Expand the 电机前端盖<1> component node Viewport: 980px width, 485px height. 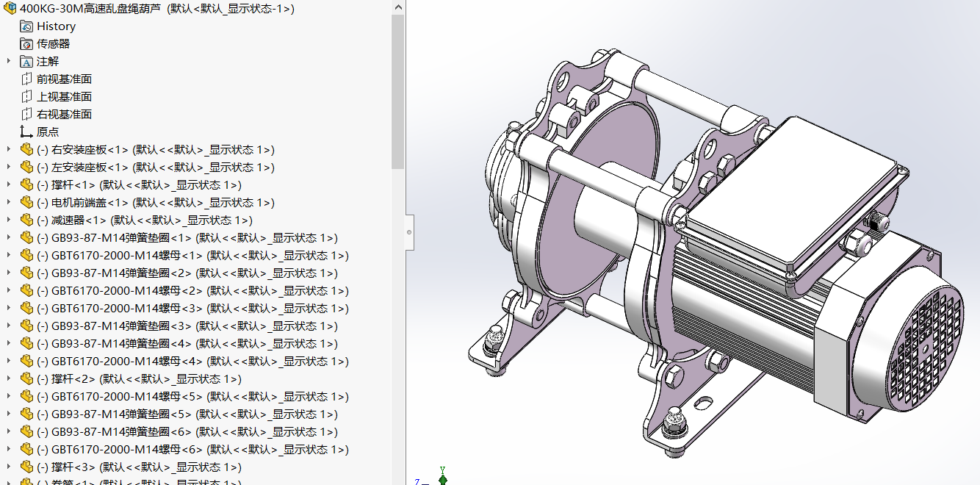9,203
